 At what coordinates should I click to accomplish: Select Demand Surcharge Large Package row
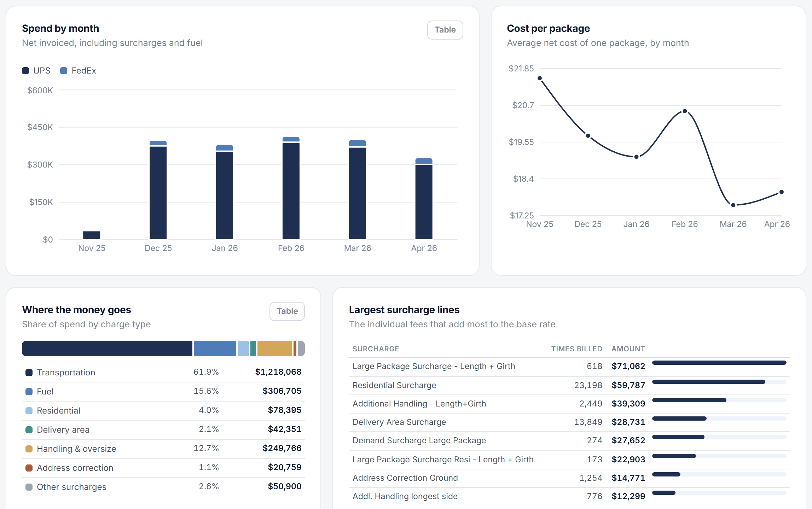[569, 440]
